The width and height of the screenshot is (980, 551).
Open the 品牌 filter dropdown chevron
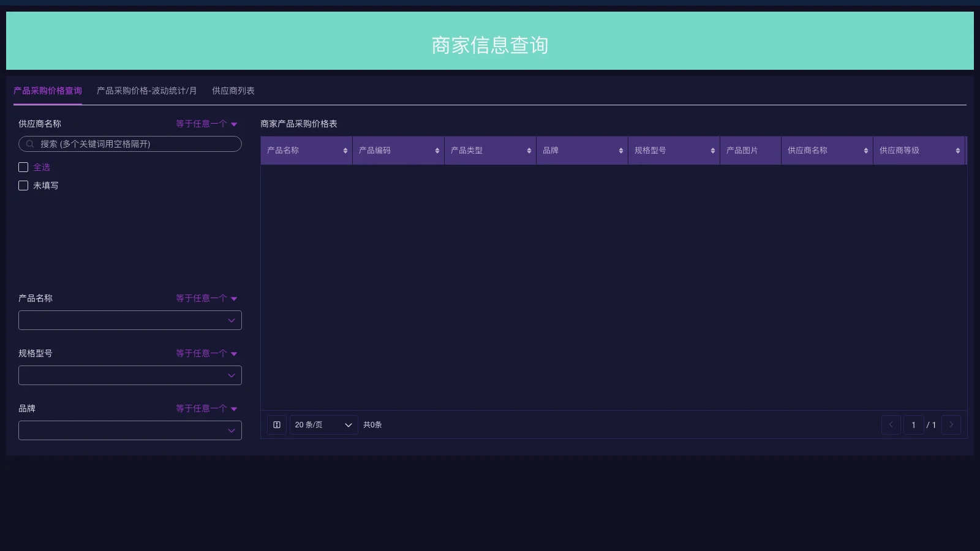232,430
